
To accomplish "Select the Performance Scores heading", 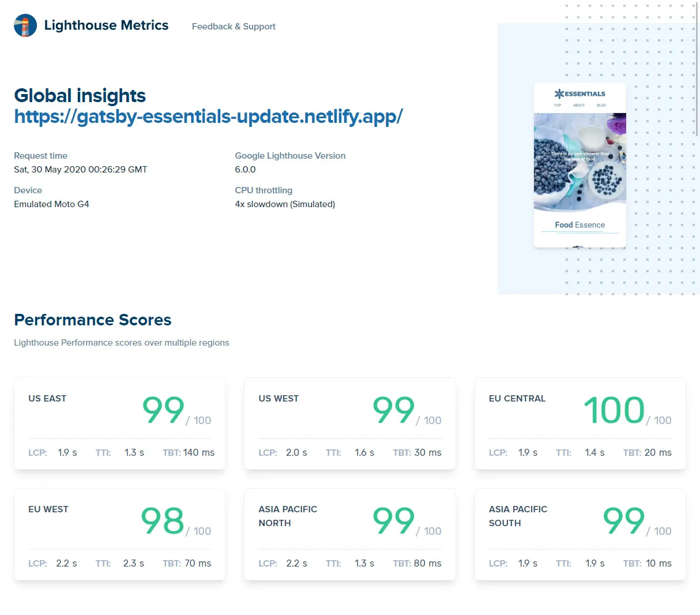I will point(93,320).
